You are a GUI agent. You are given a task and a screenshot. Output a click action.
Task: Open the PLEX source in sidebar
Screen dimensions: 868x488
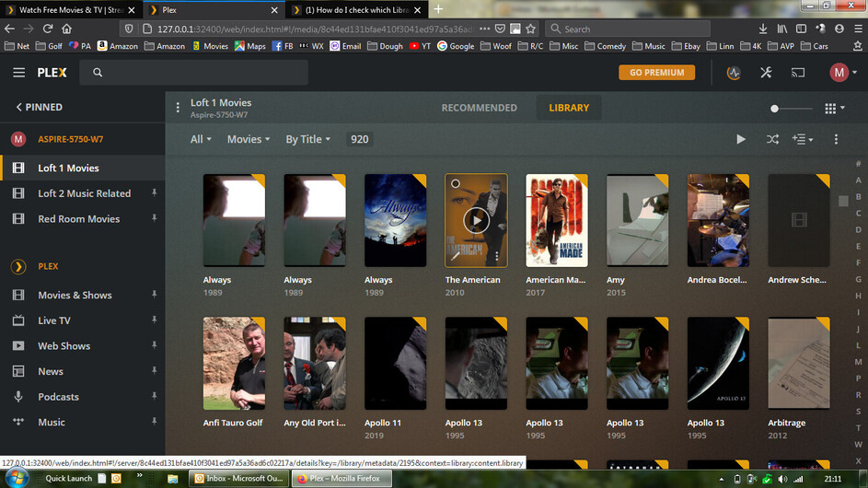(x=48, y=266)
